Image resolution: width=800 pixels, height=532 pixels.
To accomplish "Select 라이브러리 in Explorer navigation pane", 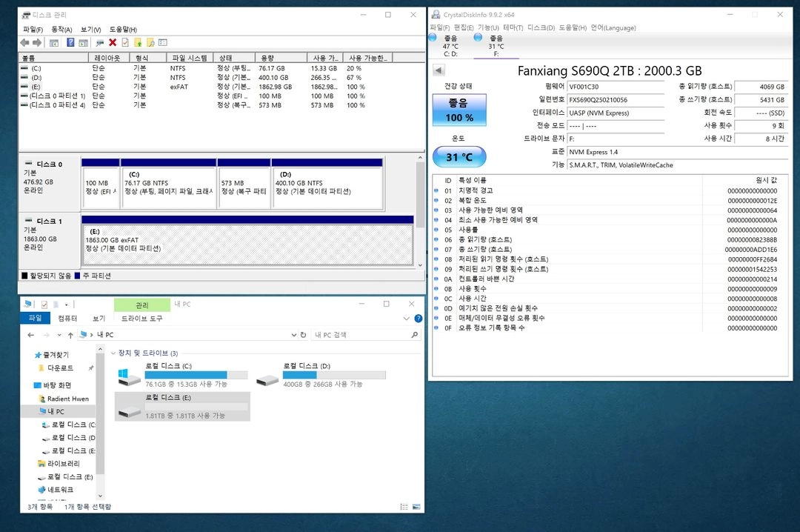I will (63, 464).
